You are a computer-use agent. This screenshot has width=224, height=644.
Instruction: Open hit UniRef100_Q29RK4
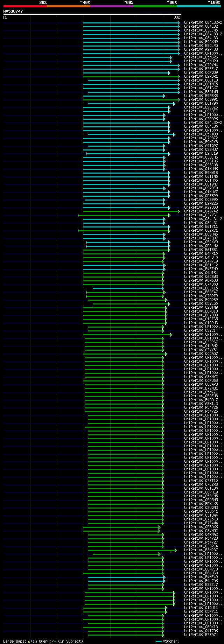pyautogui.click(x=201, y=546)
